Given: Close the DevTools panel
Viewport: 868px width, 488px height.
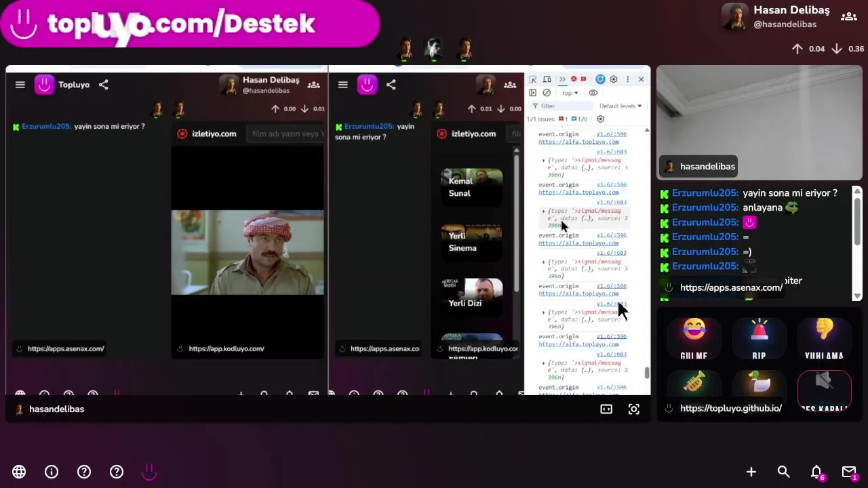Looking at the screenshot, I should (x=641, y=79).
